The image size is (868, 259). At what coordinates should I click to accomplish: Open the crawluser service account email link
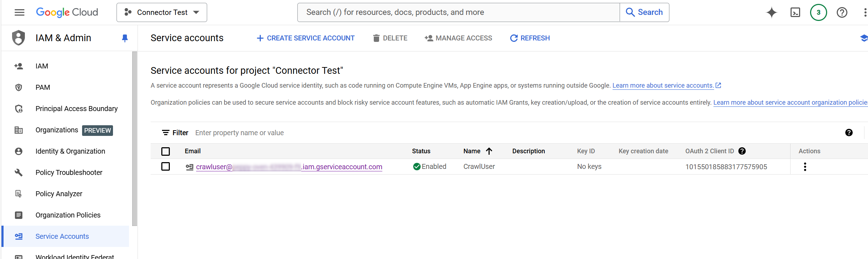coord(289,167)
